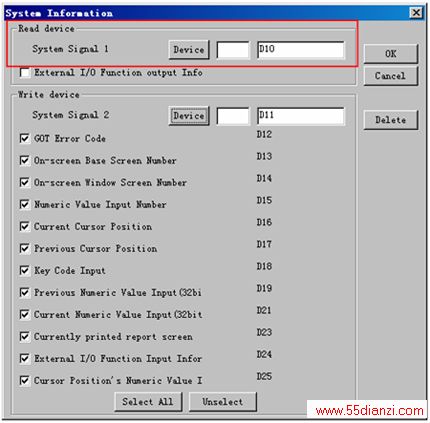Click the D12 device address text
The width and height of the screenshot is (430, 423).
pos(264,134)
